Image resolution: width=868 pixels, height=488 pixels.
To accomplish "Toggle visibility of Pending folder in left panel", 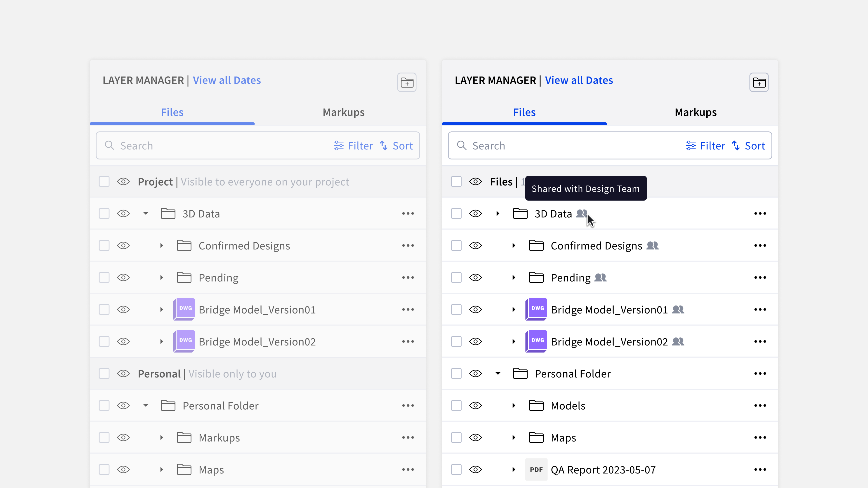I will [123, 277].
